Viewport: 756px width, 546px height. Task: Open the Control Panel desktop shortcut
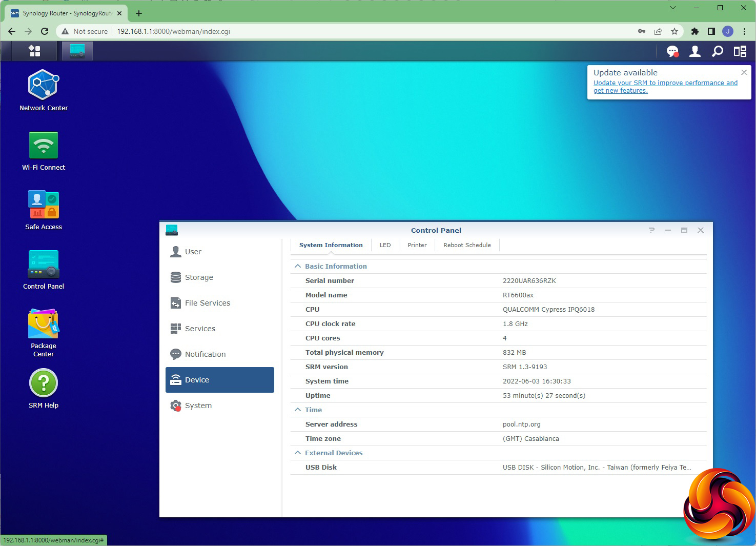pyautogui.click(x=44, y=270)
